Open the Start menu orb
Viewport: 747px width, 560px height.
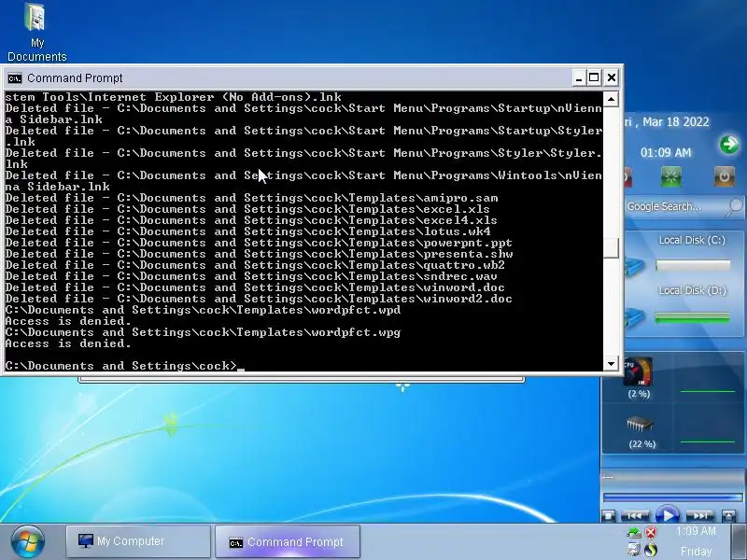click(x=28, y=541)
